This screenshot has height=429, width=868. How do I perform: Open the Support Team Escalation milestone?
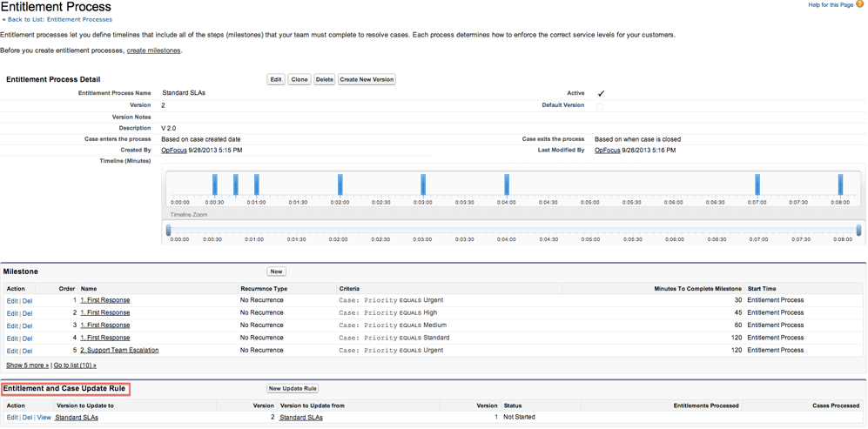119,351
